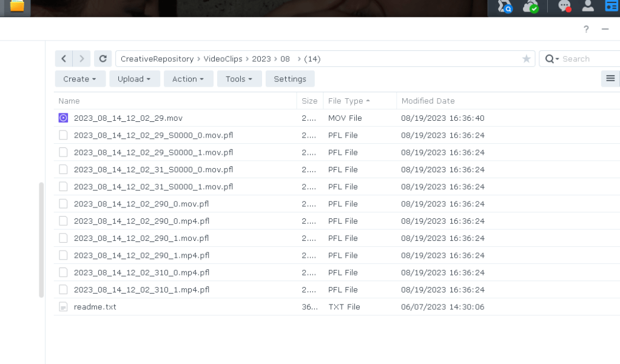Open the widgets panel icon
620x364 pixels.
coord(612,6)
